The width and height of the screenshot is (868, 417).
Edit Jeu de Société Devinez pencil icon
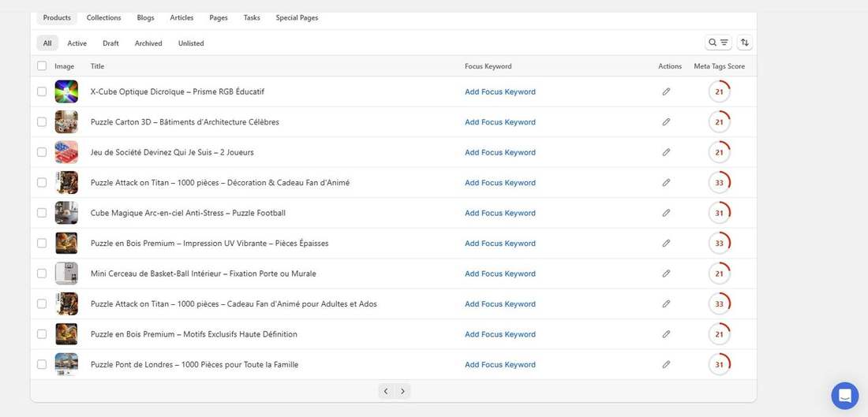pos(666,152)
